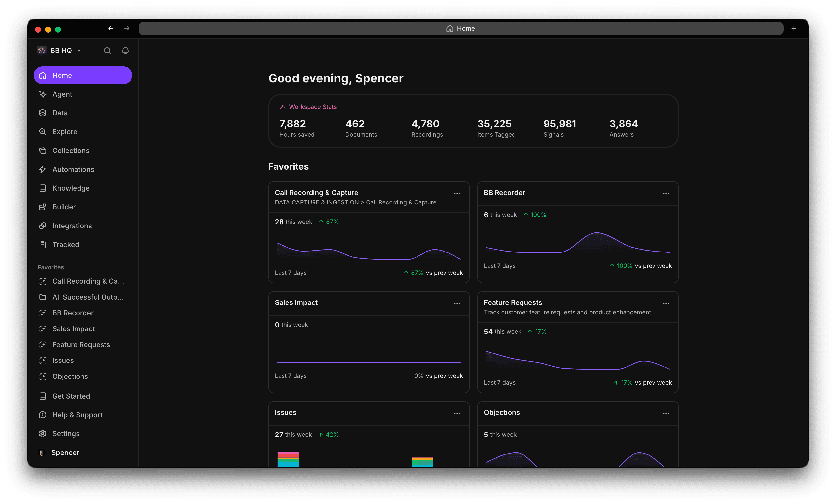Open Objections card options menu
This screenshot has height=504, width=836.
pos(666,413)
